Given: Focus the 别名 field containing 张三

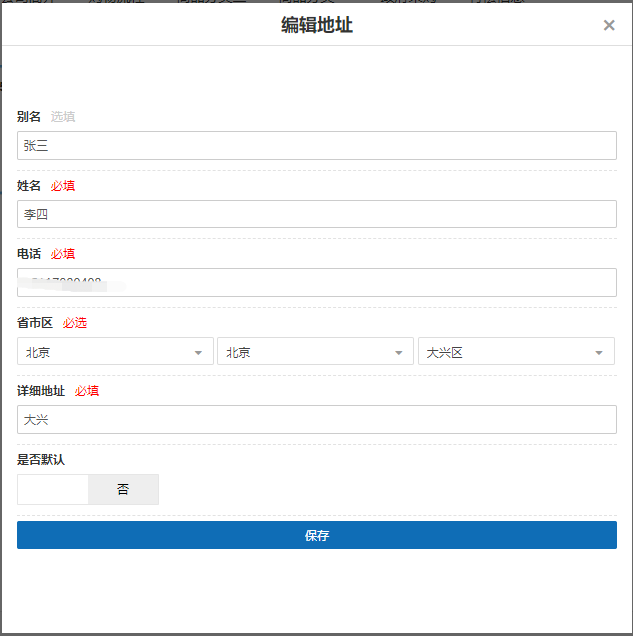Looking at the screenshot, I should click(316, 146).
